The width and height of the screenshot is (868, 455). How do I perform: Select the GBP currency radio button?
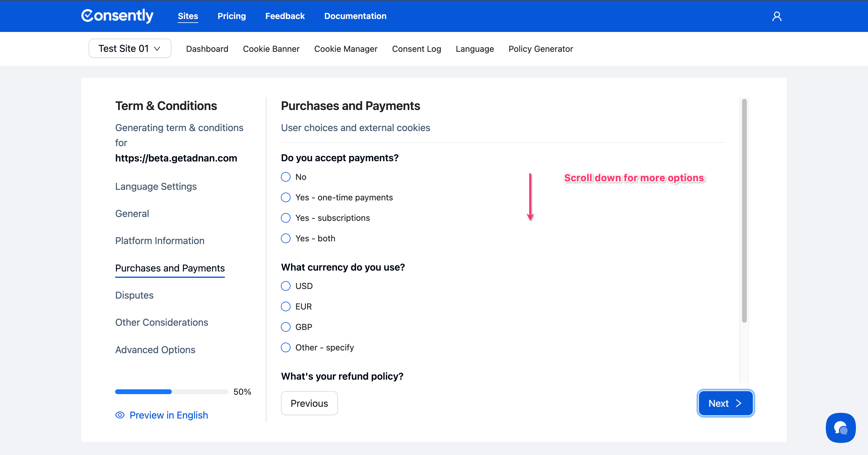click(x=286, y=327)
